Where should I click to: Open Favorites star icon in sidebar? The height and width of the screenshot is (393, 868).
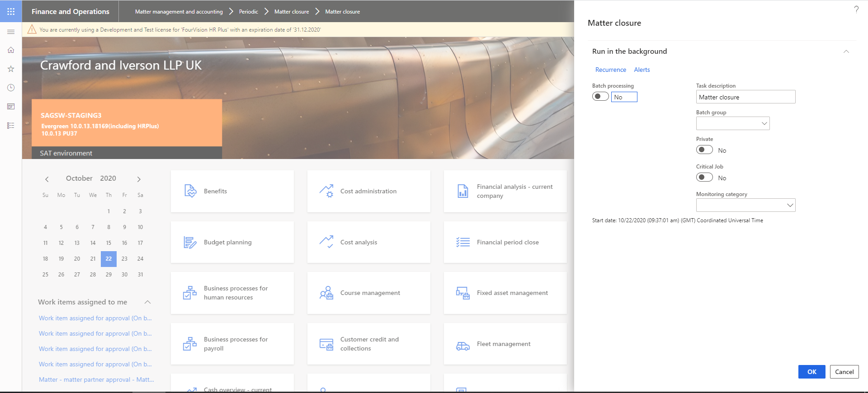11,69
